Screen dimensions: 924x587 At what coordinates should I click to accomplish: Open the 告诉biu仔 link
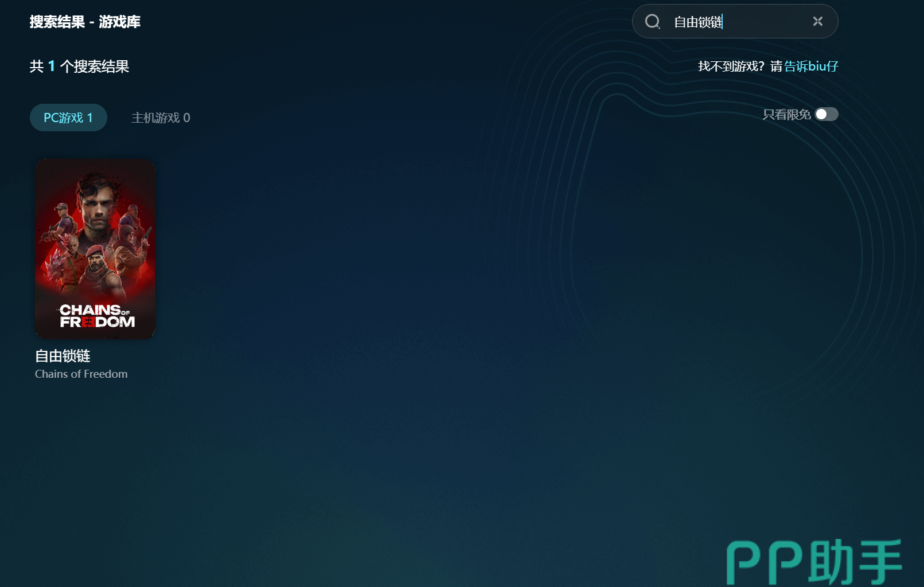[x=811, y=66]
